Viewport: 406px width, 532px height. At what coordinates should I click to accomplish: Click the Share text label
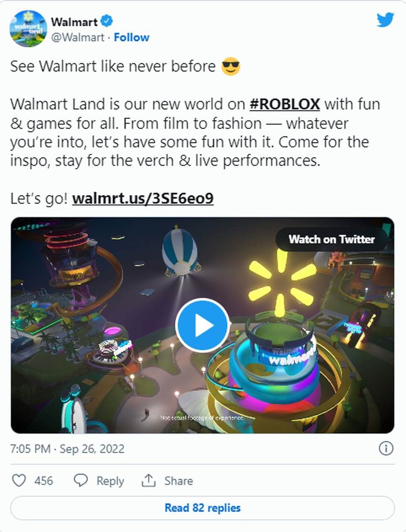point(179,481)
